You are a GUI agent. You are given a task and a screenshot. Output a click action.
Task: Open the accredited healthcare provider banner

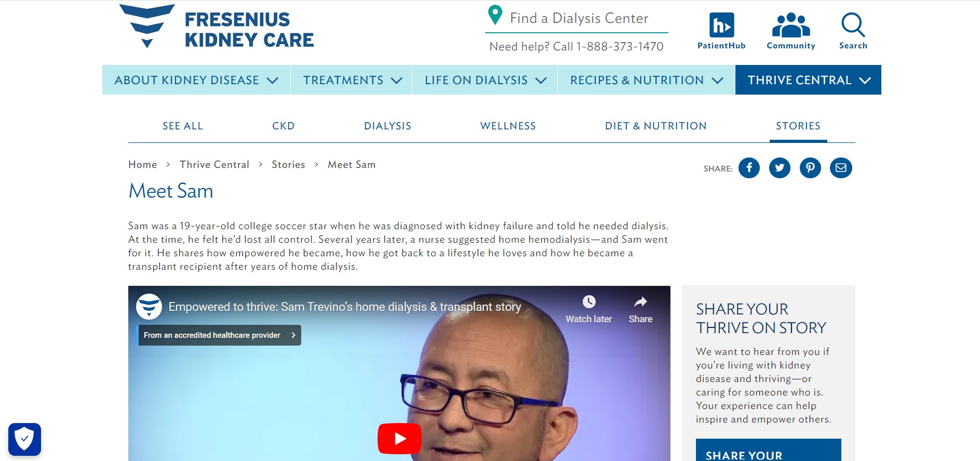tap(219, 335)
